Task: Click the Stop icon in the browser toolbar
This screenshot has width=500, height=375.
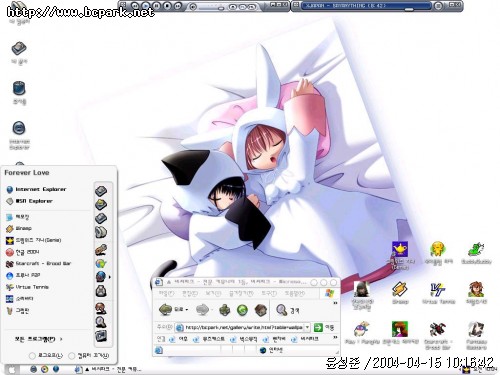Action: [x=225, y=310]
